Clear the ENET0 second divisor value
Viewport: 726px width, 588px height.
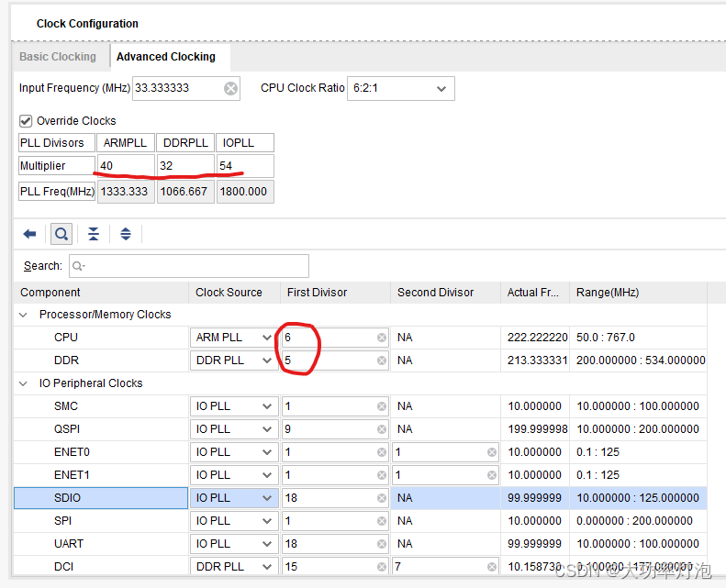pyautogui.click(x=492, y=452)
